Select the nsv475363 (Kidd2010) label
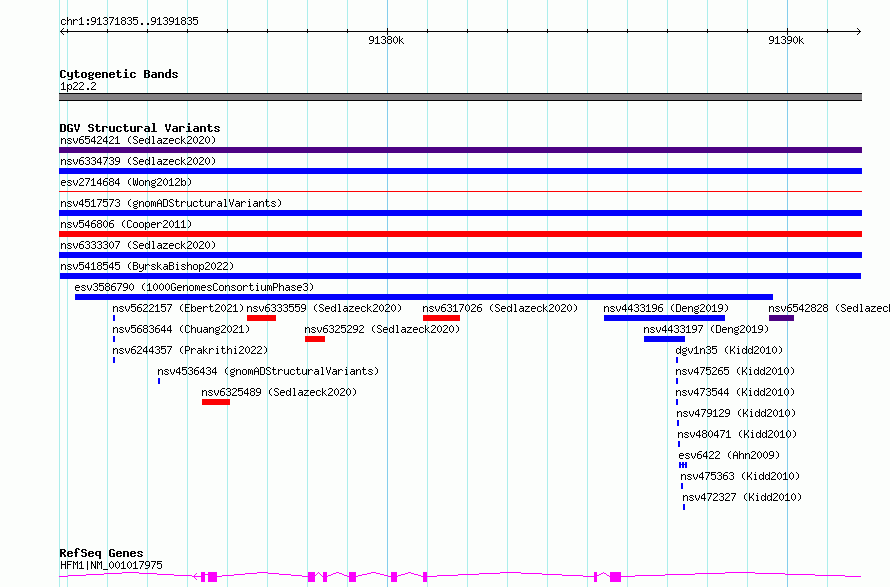890x587 pixels. click(x=740, y=476)
